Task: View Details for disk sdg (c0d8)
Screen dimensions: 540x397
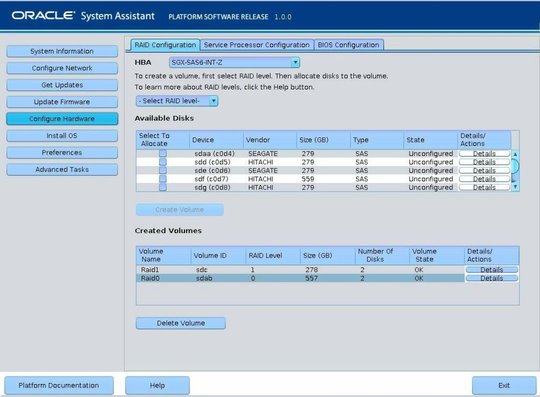Action: pyautogui.click(x=484, y=187)
